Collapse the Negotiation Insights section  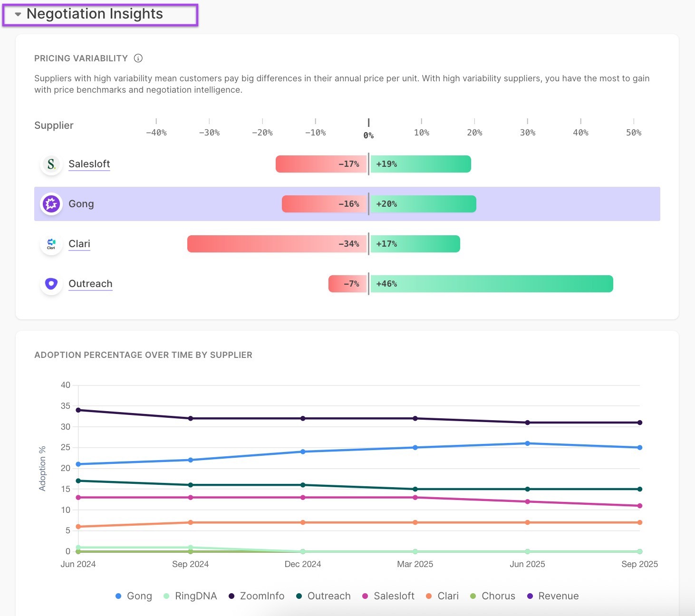pyautogui.click(x=18, y=14)
